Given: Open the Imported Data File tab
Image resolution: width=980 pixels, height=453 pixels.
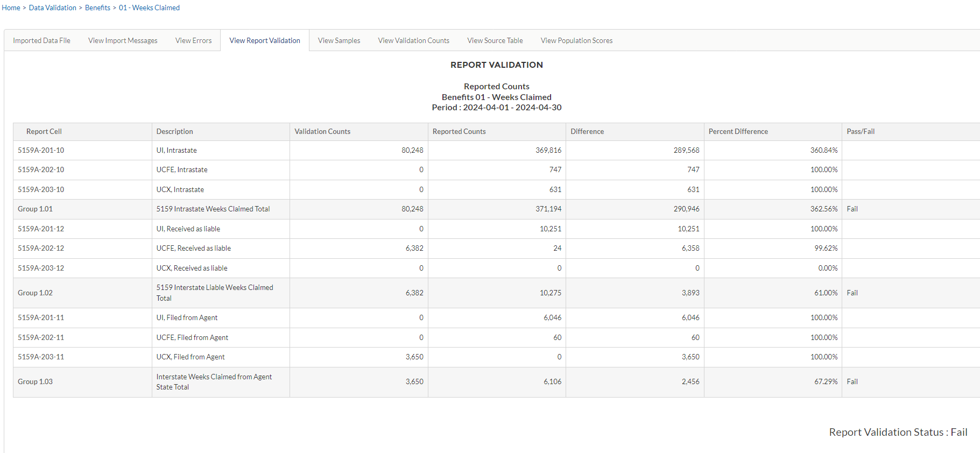Looking at the screenshot, I should (x=41, y=40).
